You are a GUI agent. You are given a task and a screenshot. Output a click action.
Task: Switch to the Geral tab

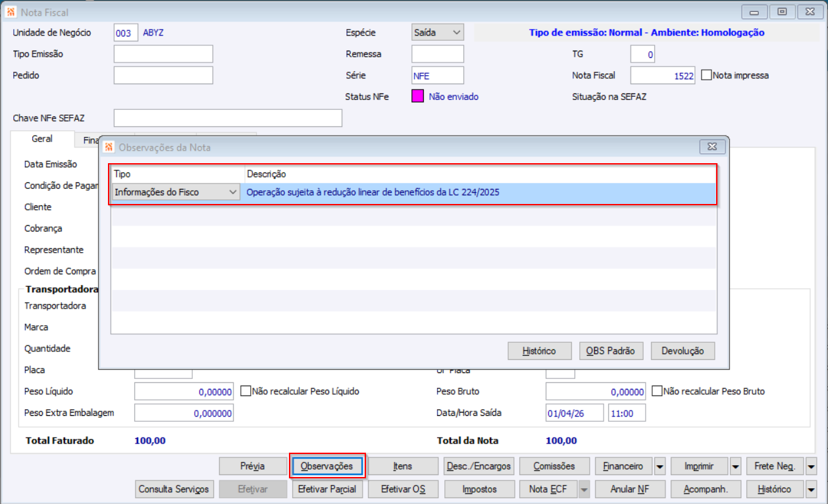(42, 139)
